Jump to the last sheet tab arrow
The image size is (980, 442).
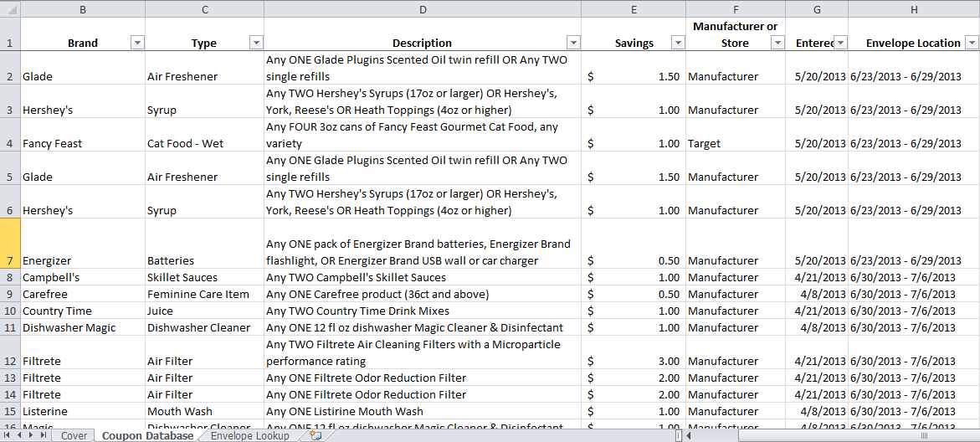coord(43,436)
